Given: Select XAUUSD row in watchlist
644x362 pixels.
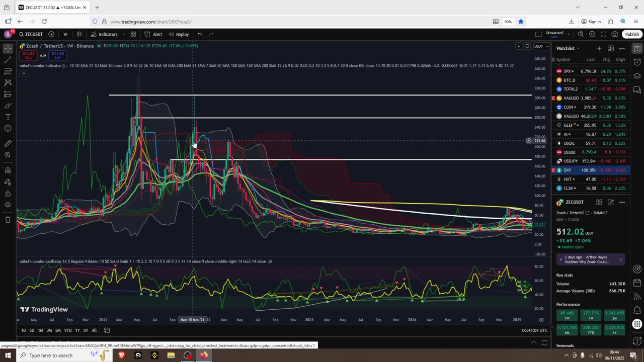Looking at the screenshot, I should 591,98.
